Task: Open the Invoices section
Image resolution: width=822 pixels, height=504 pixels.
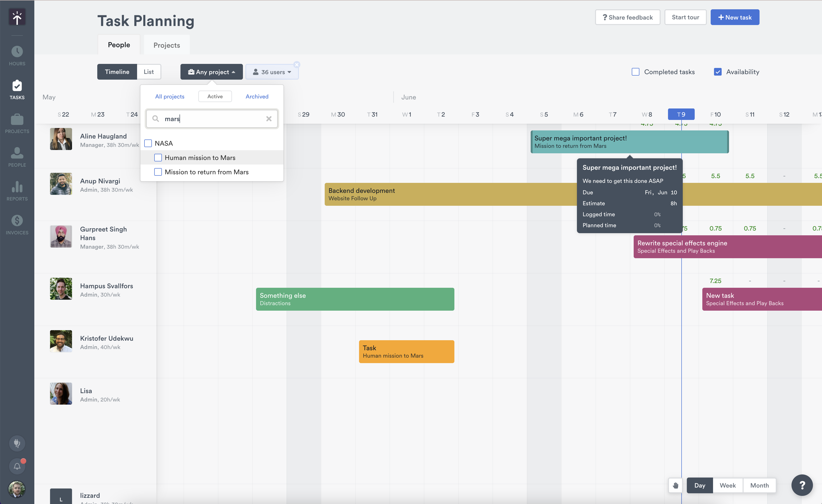Action: tap(17, 224)
